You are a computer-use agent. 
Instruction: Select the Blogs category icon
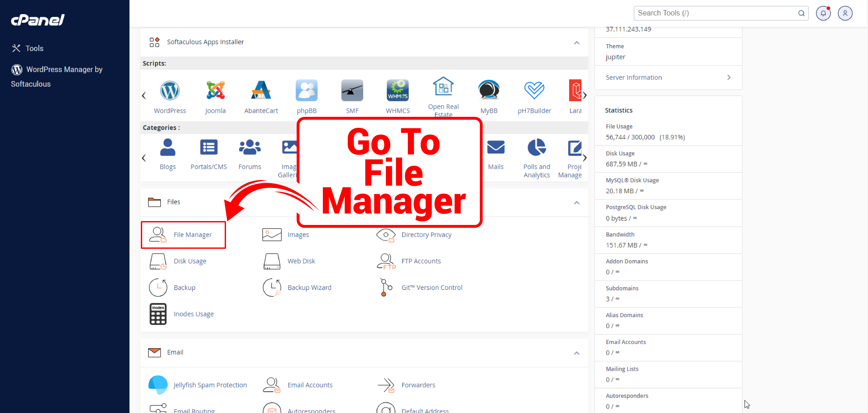tap(168, 147)
